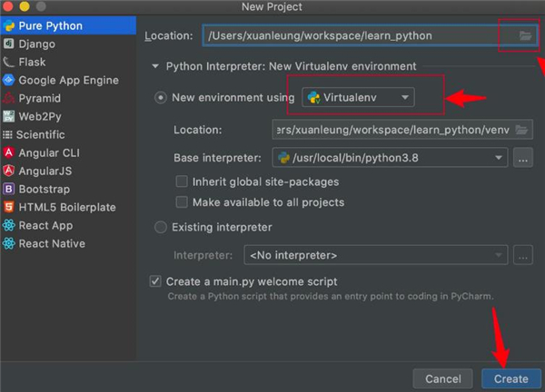Click the Cancel button
Viewport: 545px width, 392px height.
[443, 378]
